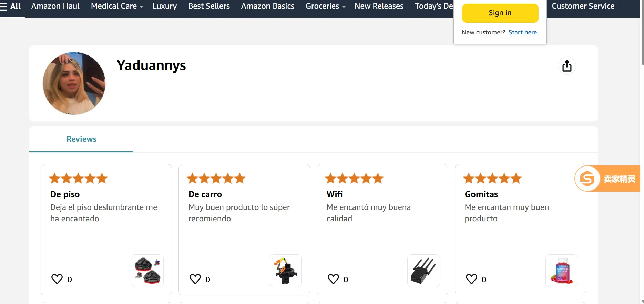Open the All hamburger menu
The image size is (644, 304).
coord(11,6)
